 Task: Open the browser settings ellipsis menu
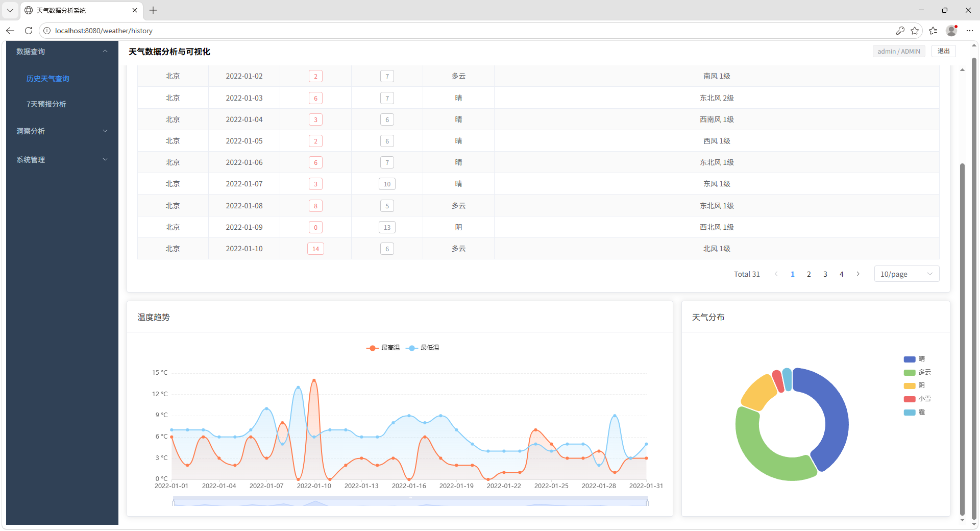pyautogui.click(x=970, y=31)
